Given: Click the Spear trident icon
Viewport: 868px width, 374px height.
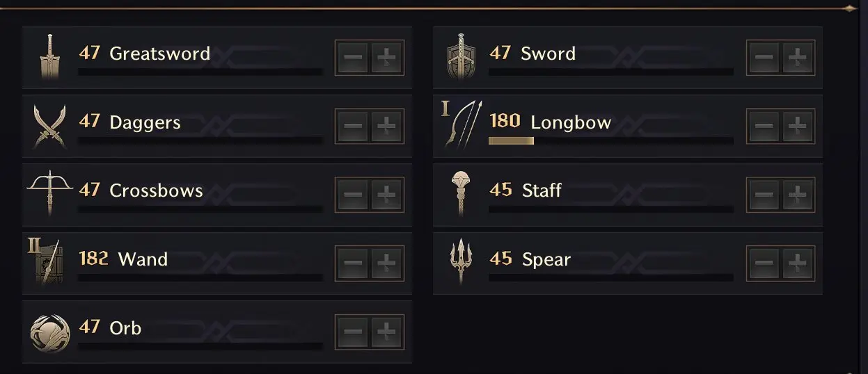Looking at the screenshot, I should tap(460, 261).
